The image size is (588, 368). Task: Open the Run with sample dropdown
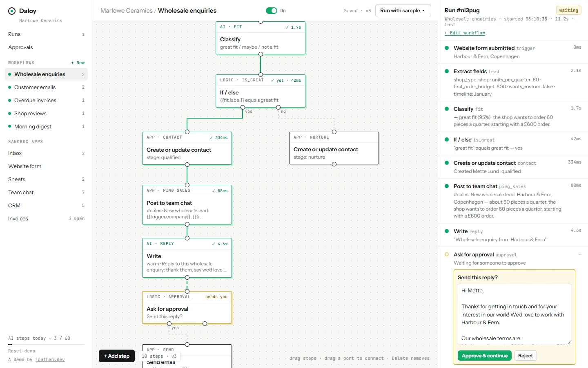click(x=403, y=11)
